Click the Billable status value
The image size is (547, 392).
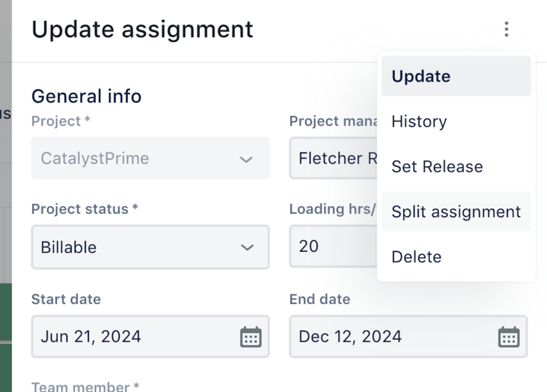68,247
